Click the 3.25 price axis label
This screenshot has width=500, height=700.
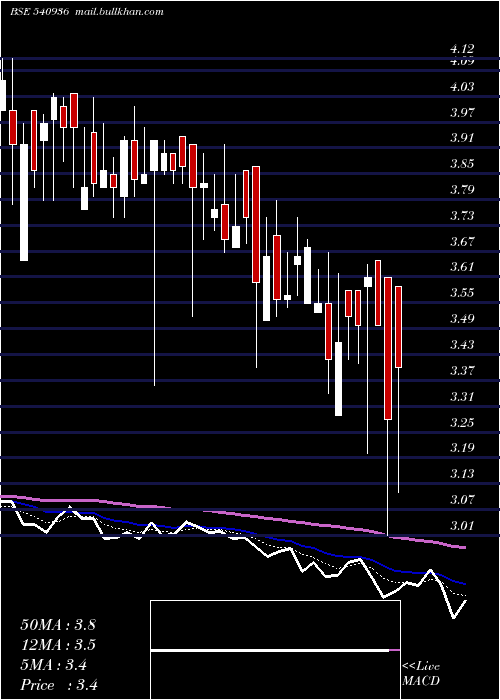coord(462,422)
